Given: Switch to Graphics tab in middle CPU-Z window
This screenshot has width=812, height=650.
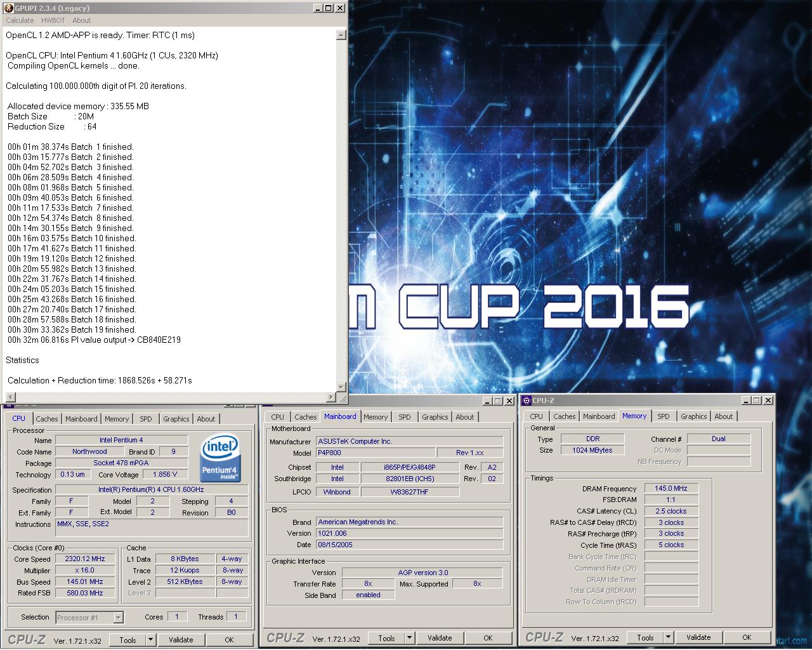Looking at the screenshot, I should coord(435,417).
